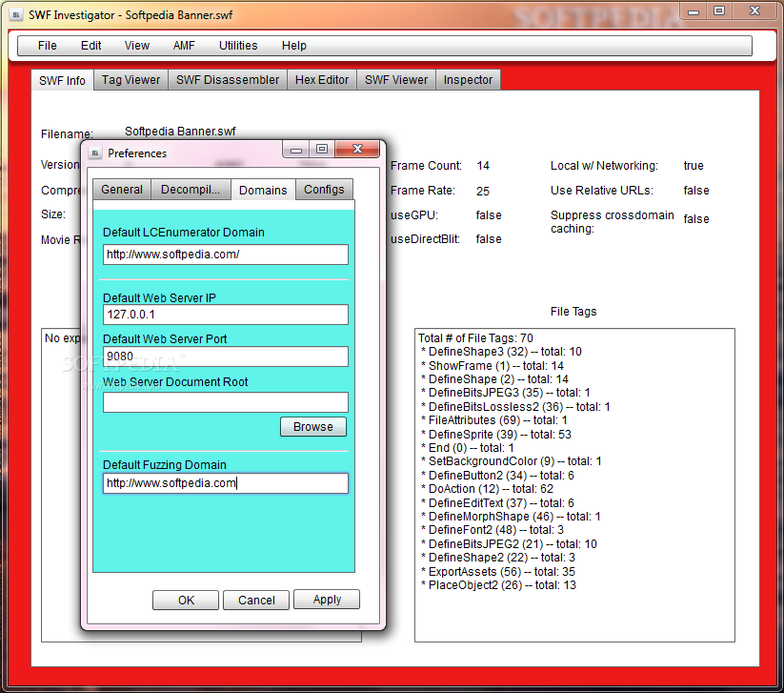Click the Frame Count value 14
The image size is (784, 693).
tap(483, 166)
